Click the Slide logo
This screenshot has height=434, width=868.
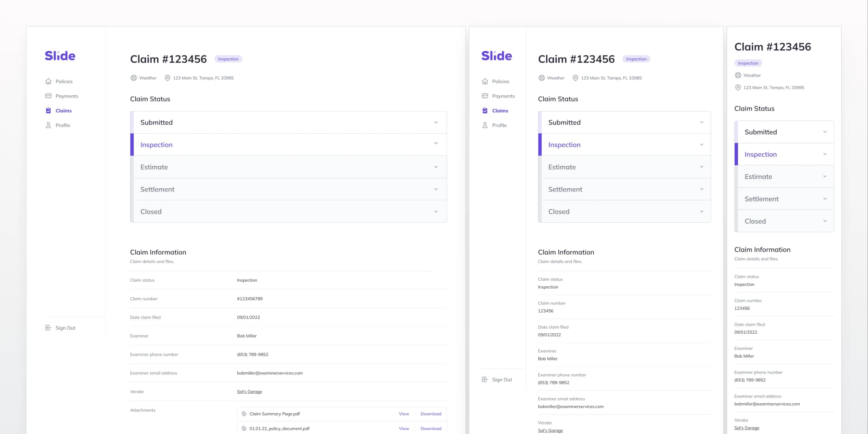pos(59,56)
